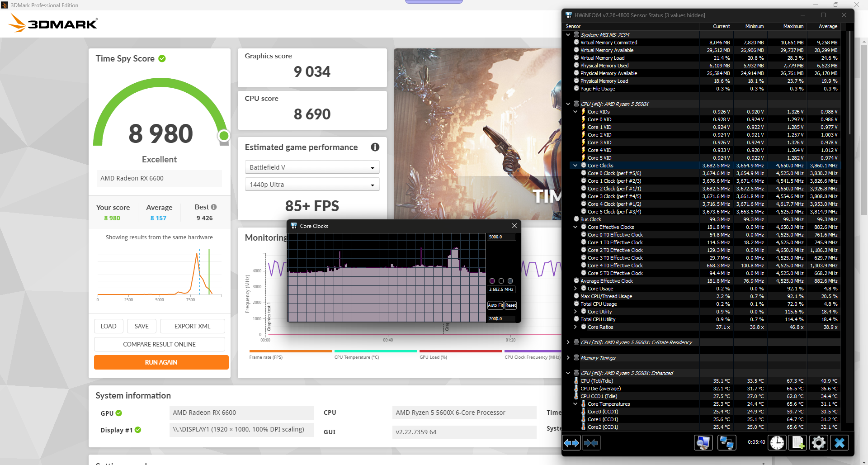Expand the Core Utility node
868x465 pixels.
[576, 312]
